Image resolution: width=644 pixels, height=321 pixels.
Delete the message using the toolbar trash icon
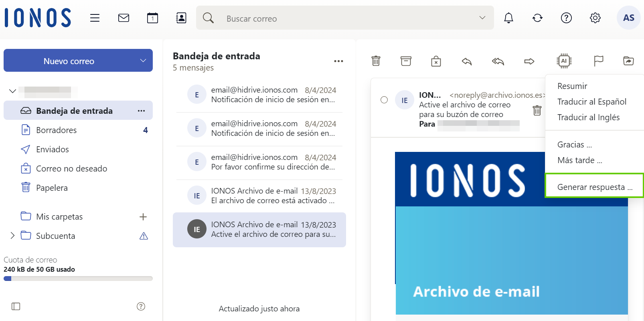pyautogui.click(x=376, y=61)
